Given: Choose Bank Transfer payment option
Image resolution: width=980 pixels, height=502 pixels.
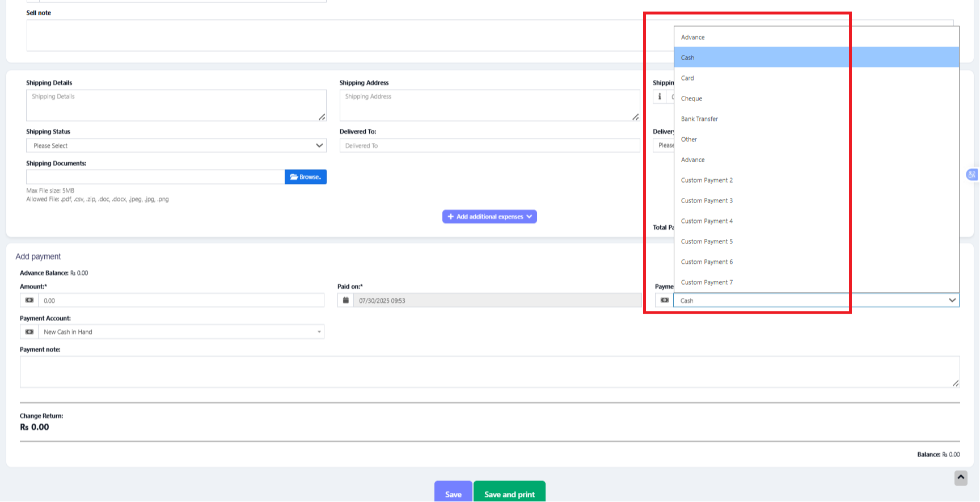Looking at the screenshot, I should click(x=699, y=119).
